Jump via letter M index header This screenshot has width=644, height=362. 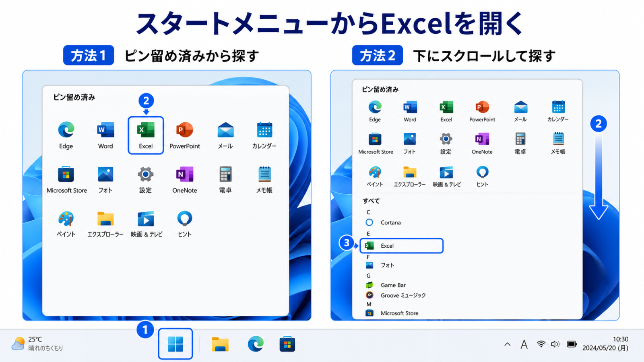[x=369, y=304]
